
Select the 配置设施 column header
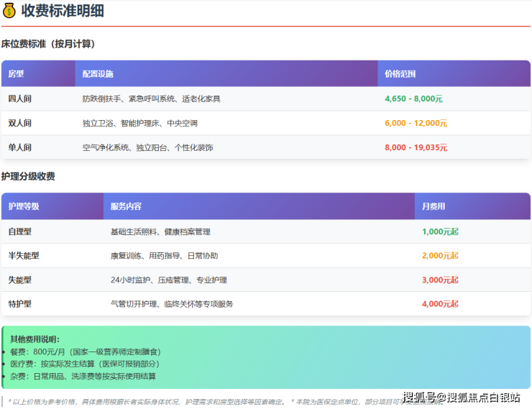98,74
